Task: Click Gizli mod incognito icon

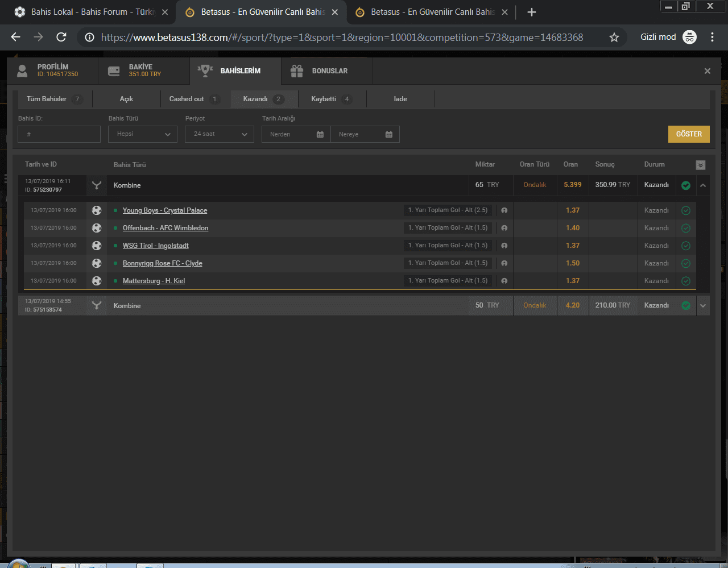Action: pyautogui.click(x=689, y=37)
